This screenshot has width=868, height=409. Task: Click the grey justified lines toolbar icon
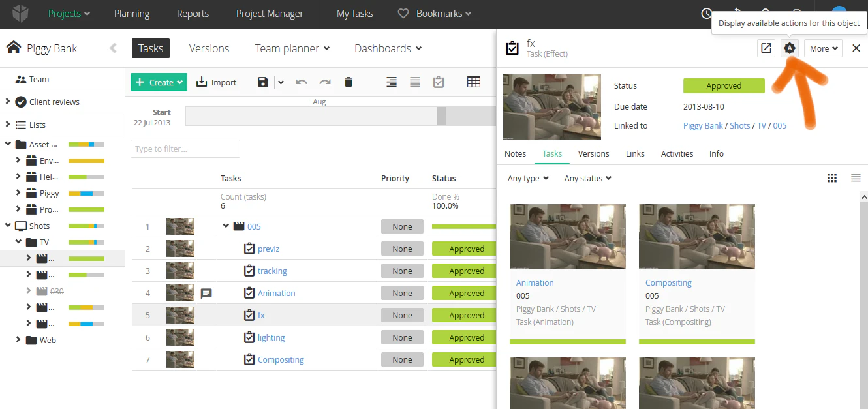[415, 82]
